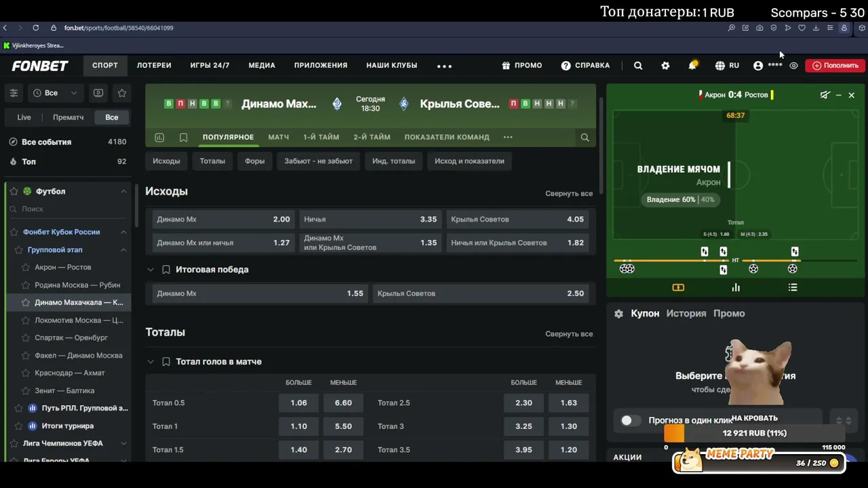Favorite Зенит — Балтика with its star
This screenshot has width=868, height=488.
[26, 390]
